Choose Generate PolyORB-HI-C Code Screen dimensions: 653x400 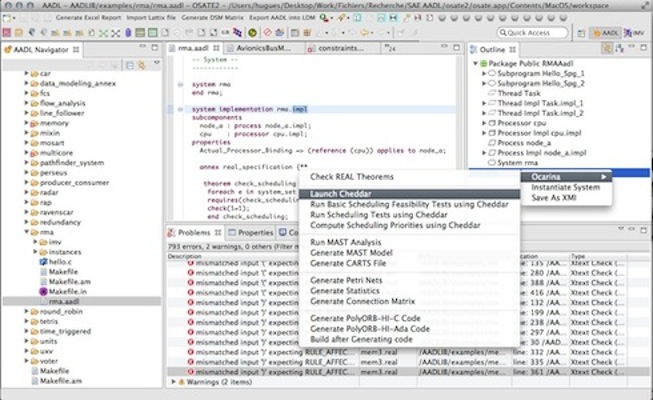[365, 318]
